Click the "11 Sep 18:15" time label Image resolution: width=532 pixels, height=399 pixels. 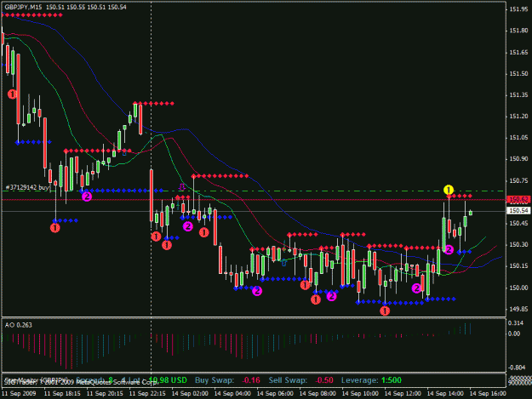point(62,394)
